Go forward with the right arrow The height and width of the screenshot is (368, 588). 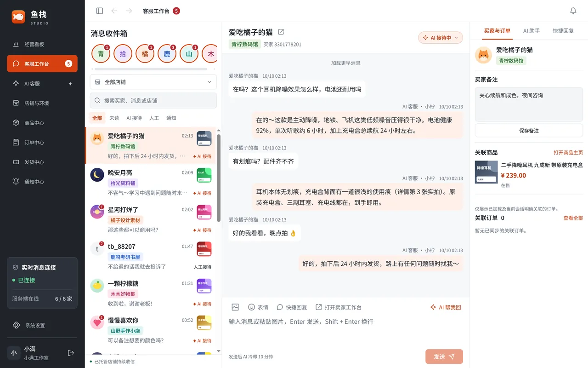pyautogui.click(x=129, y=11)
